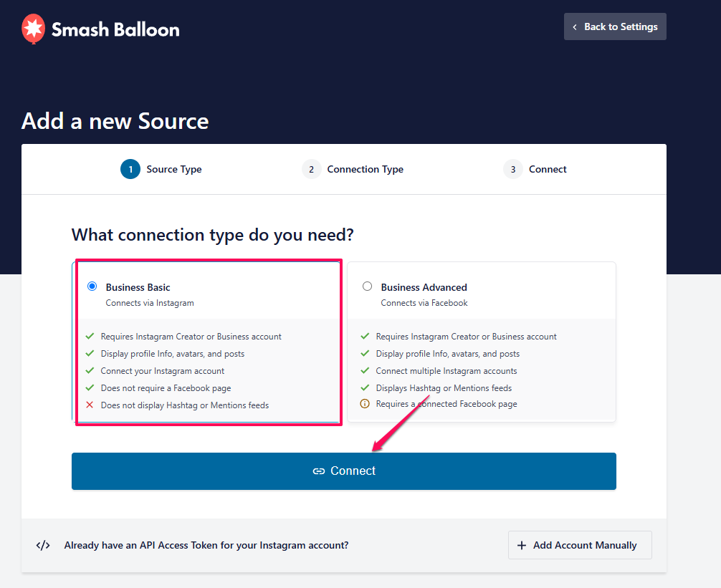Click Add Account Manually
Image resolution: width=721 pixels, height=588 pixels.
(580, 546)
